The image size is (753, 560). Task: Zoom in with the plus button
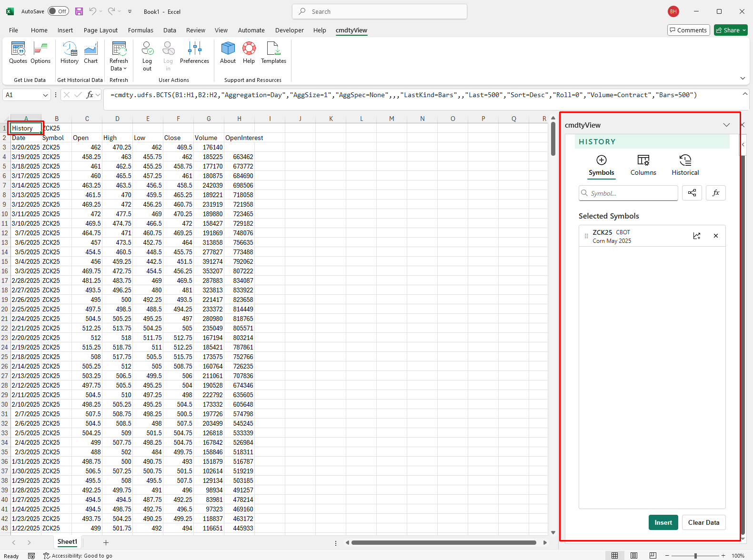(x=723, y=556)
